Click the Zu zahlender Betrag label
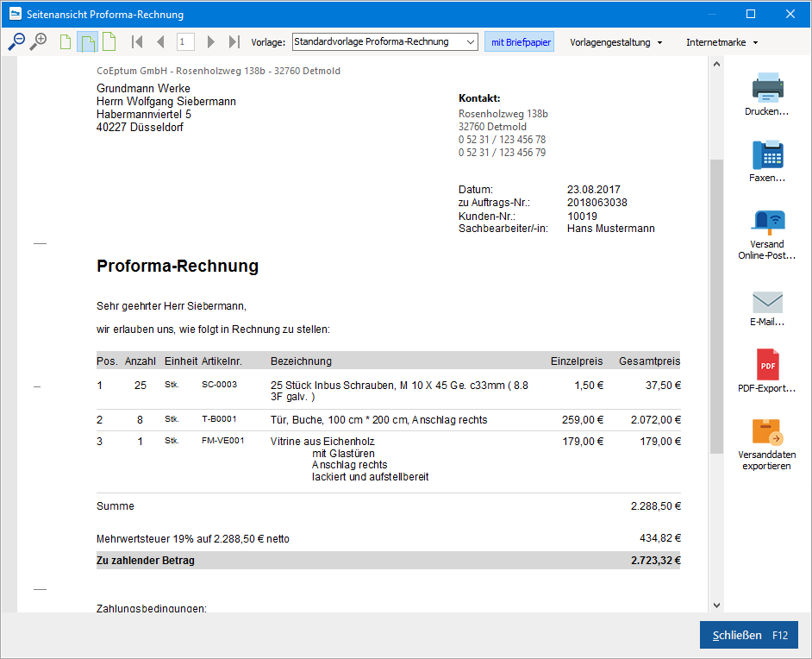 click(x=146, y=560)
